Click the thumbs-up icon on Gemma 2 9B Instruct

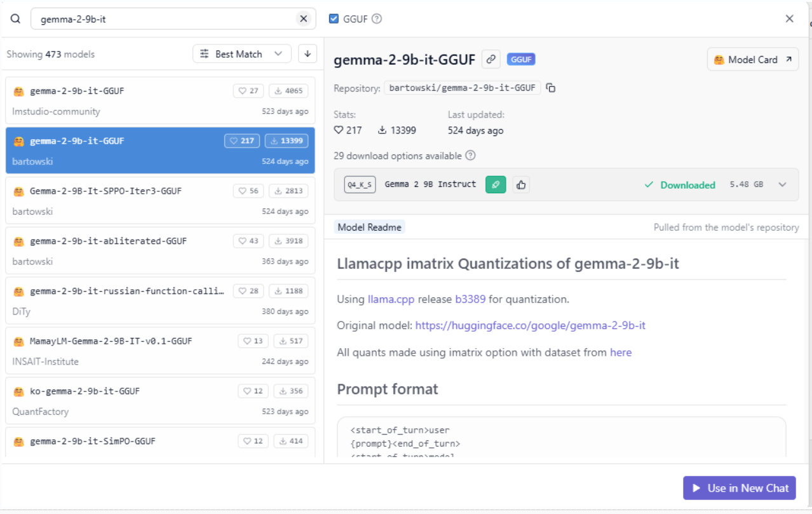pos(521,184)
